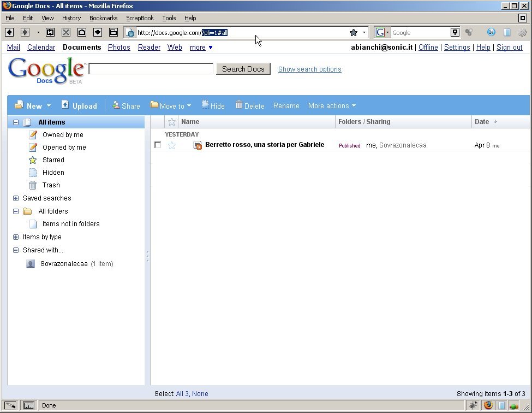Click the Search Docs button

(243, 69)
